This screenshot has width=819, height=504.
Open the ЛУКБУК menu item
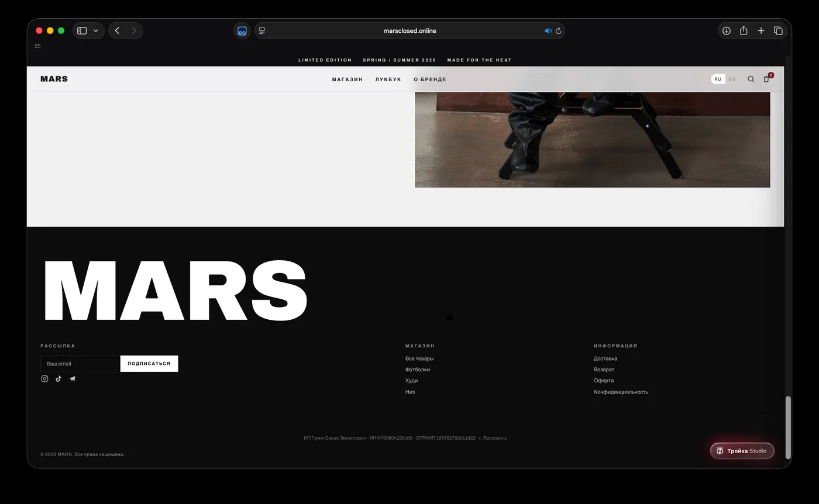coord(388,80)
